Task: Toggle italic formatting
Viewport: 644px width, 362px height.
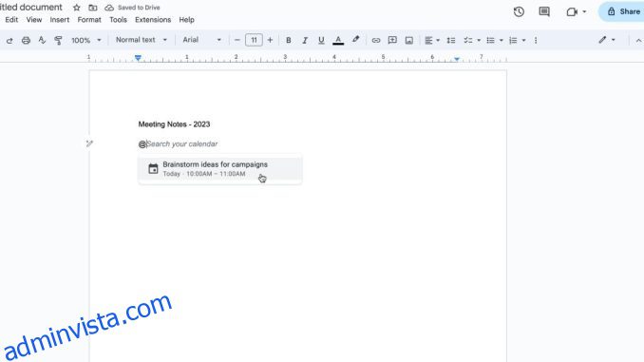Action: pyautogui.click(x=305, y=40)
